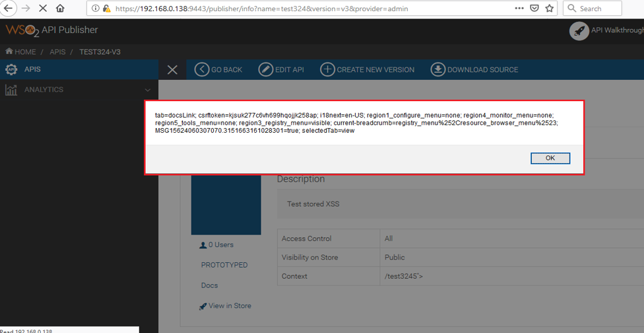The height and width of the screenshot is (333, 644).
Task: Click the Description heading
Action: click(301, 179)
